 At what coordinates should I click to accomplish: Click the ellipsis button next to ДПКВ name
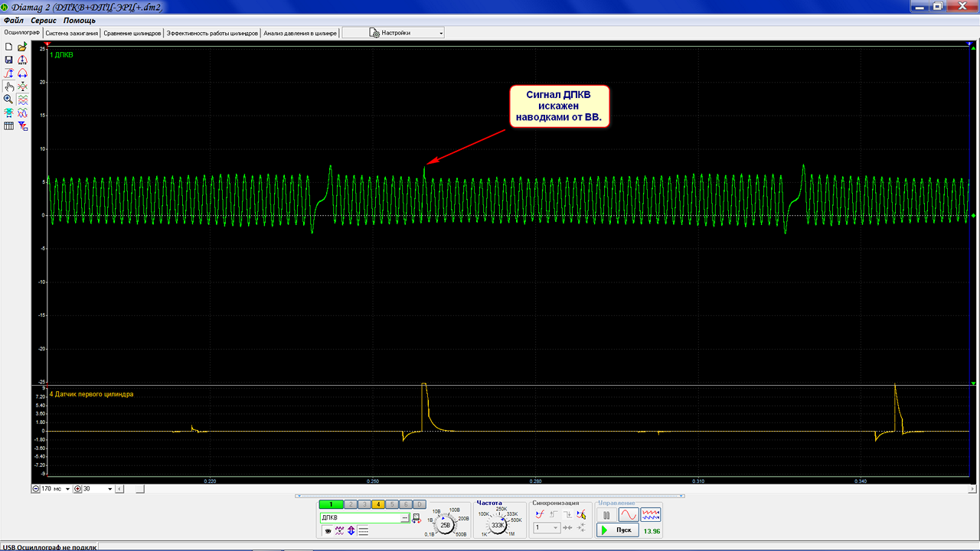(x=404, y=518)
